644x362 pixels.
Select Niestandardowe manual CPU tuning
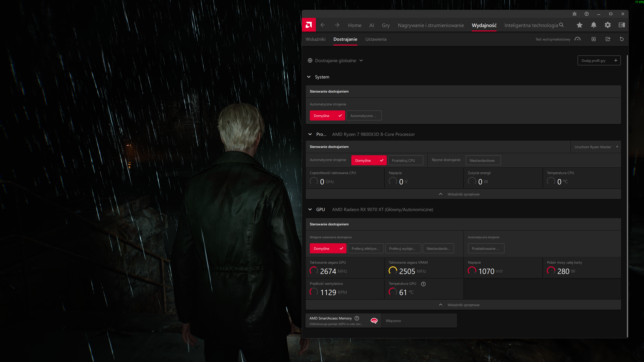tap(483, 160)
